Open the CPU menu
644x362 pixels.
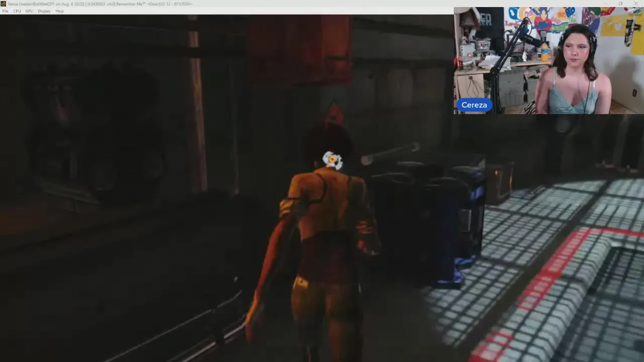coord(17,11)
